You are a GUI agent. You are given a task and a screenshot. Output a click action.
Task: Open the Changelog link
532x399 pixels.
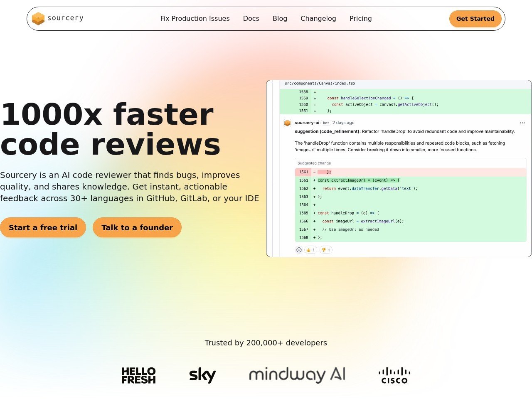318,19
